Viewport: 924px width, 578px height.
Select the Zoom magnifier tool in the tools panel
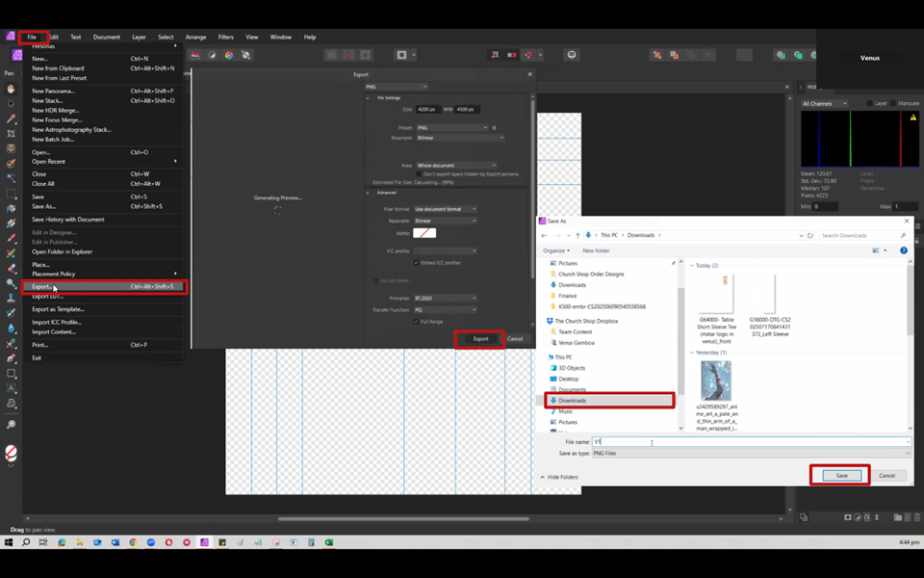click(x=12, y=425)
